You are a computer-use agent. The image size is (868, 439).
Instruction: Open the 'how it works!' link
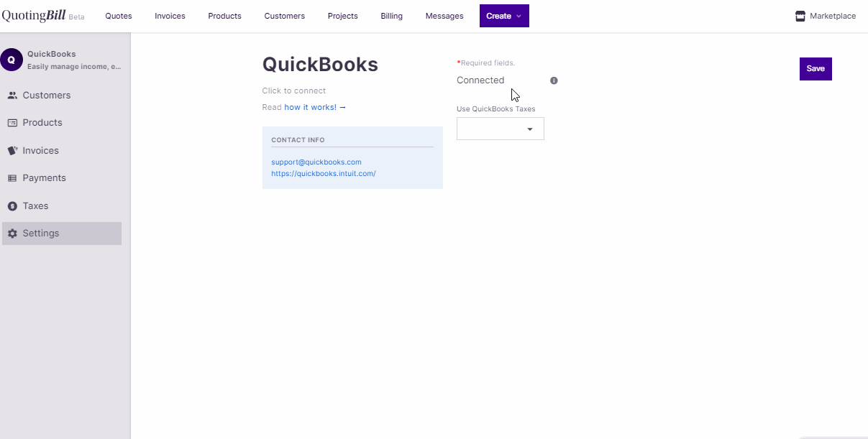[x=315, y=107]
